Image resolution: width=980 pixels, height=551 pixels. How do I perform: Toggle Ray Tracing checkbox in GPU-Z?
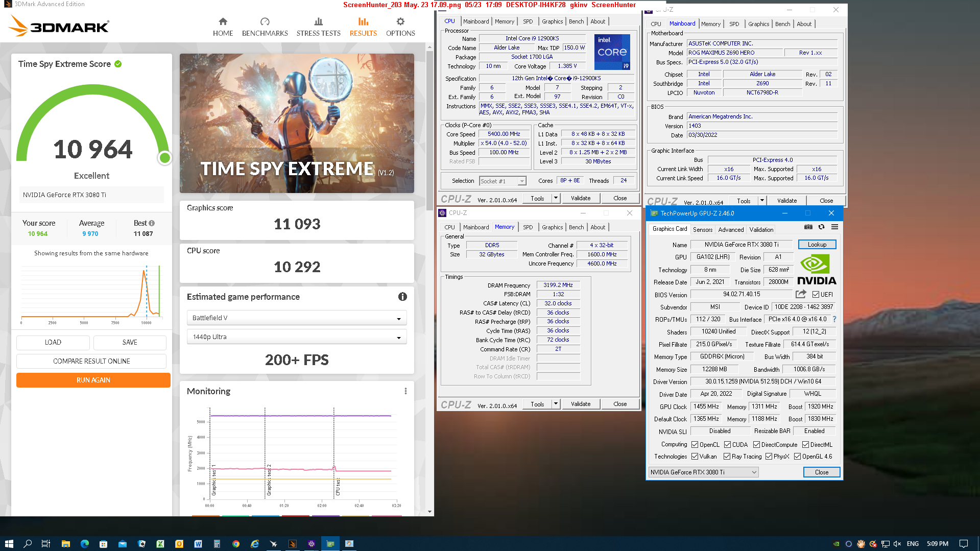coord(727,457)
